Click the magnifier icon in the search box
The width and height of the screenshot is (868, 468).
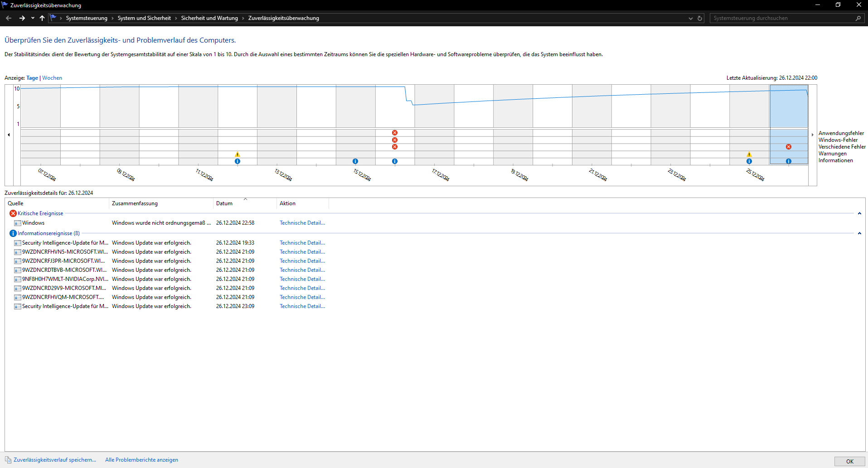(858, 18)
